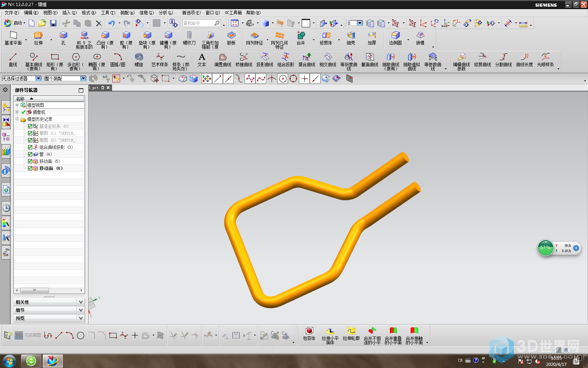Click the Windows Start button
Screen dimensions: 588x368
(9, 361)
